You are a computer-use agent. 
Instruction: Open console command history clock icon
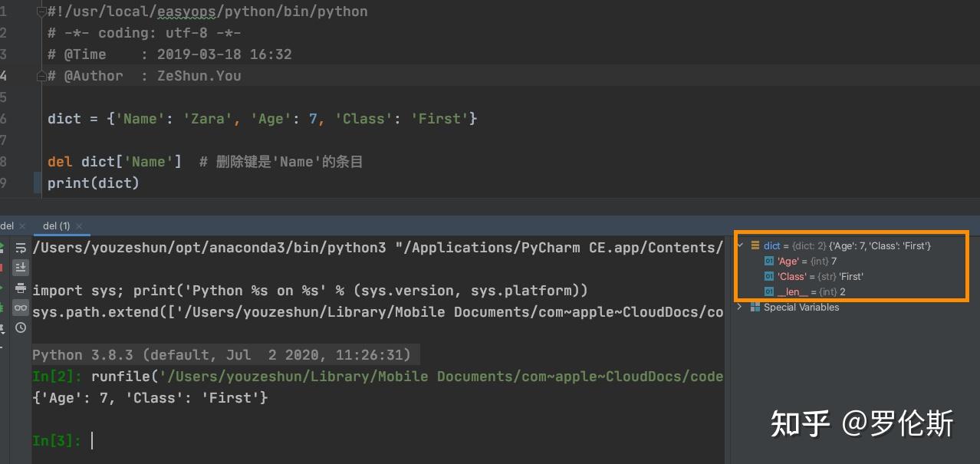[21, 327]
